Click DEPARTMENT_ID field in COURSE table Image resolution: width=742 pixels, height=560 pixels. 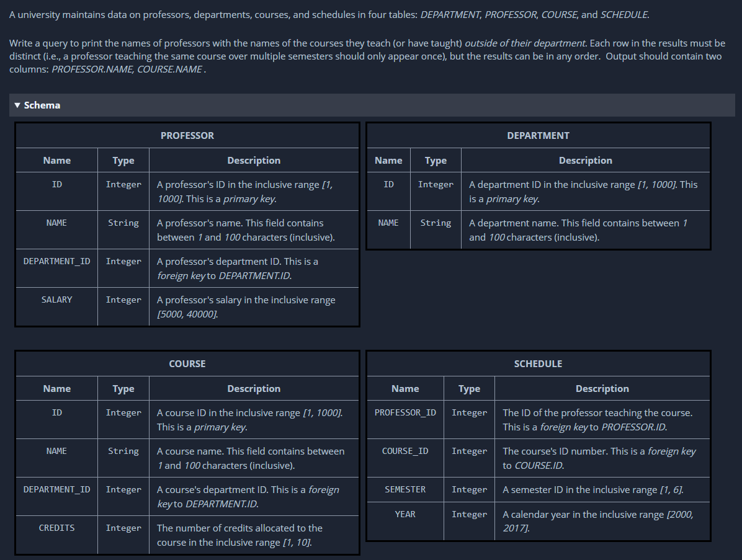(x=57, y=489)
